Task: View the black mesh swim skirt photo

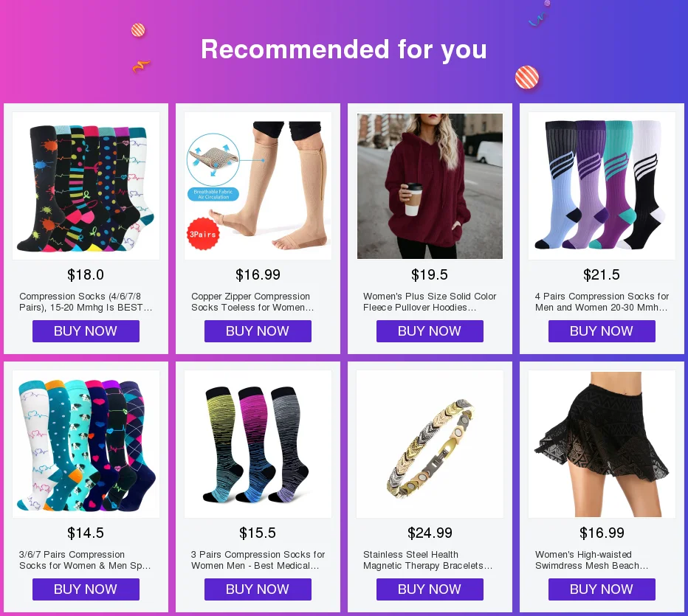Action: [602, 444]
